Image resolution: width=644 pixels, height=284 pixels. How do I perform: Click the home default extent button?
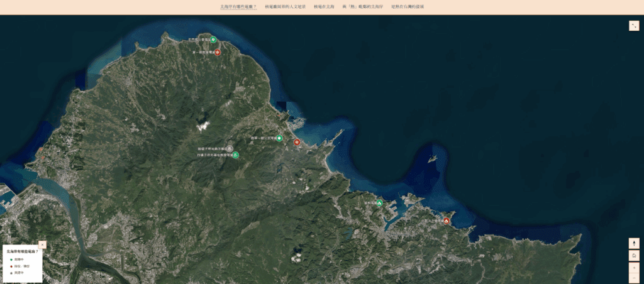634,255
